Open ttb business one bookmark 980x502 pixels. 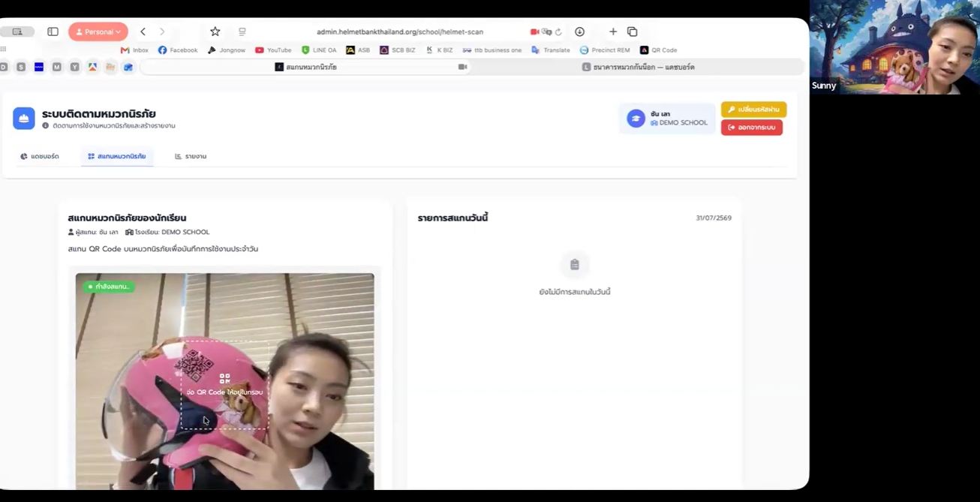coord(492,50)
